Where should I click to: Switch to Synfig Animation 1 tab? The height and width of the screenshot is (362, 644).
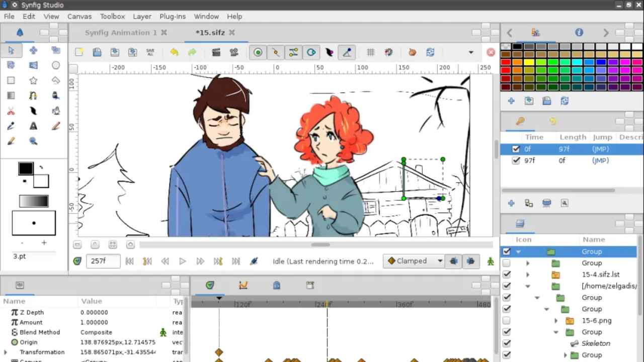point(121,32)
